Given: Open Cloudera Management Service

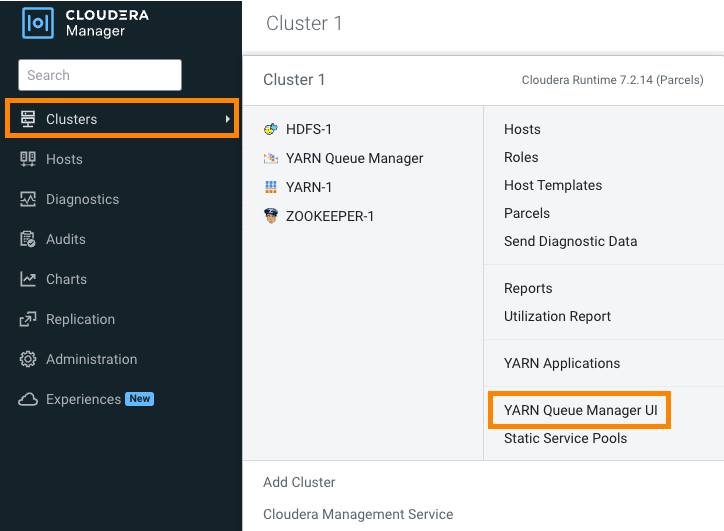Looking at the screenshot, I should (x=358, y=514).
